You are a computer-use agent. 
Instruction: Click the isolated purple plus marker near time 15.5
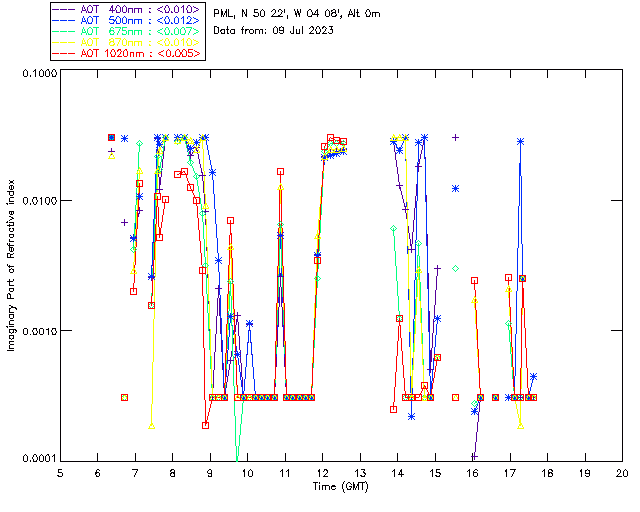click(456, 138)
